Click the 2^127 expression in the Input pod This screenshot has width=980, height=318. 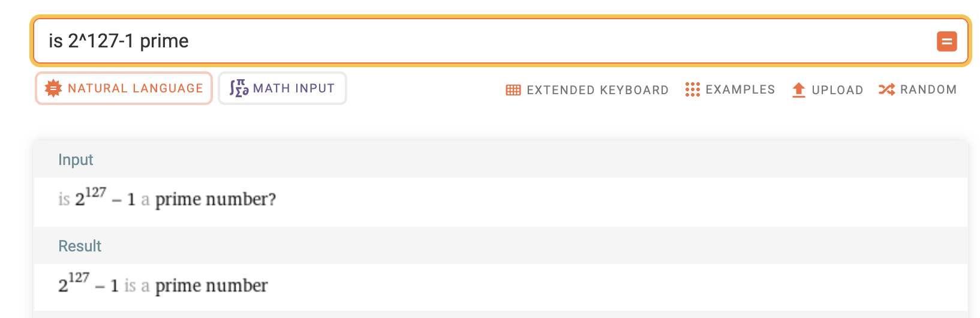(x=90, y=197)
